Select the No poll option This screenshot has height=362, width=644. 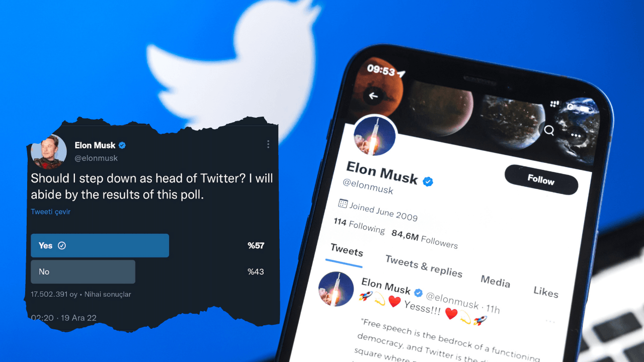coord(83,271)
